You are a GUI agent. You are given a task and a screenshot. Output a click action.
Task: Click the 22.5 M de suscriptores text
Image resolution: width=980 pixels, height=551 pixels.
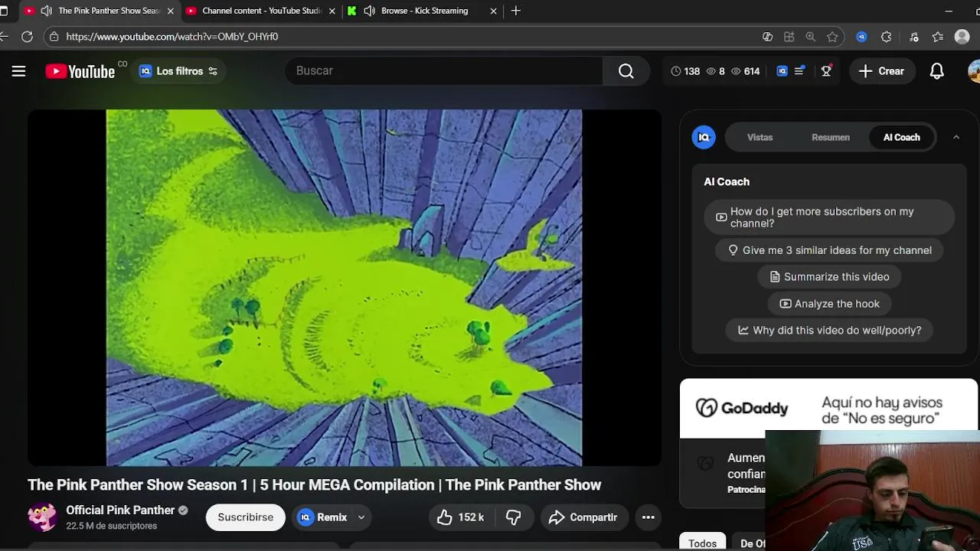click(x=111, y=527)
